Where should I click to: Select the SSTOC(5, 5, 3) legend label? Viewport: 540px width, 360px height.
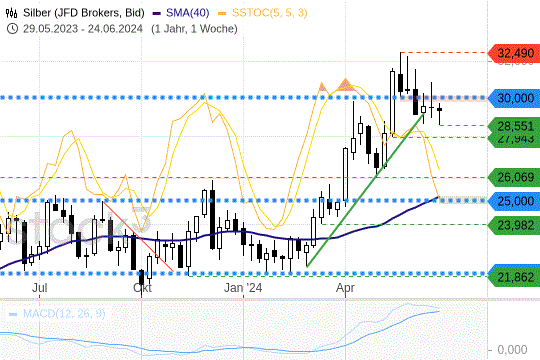(x=270, y=13)
